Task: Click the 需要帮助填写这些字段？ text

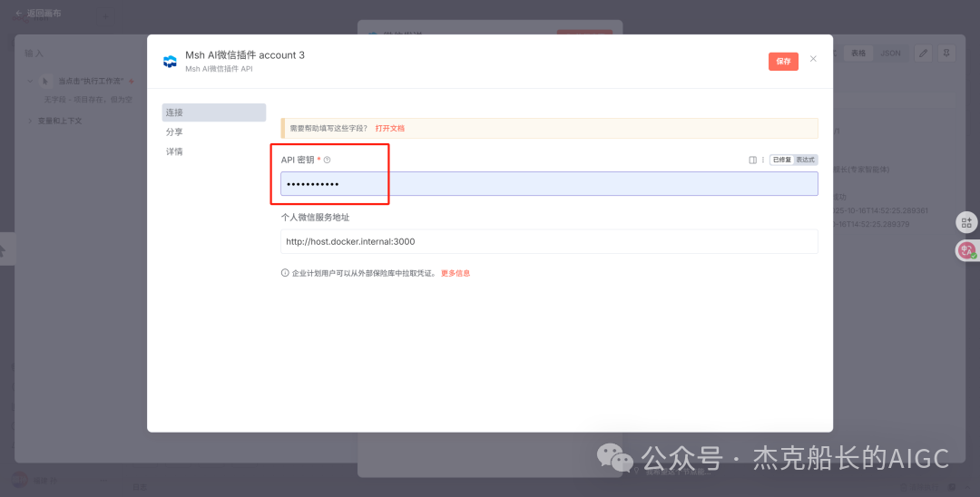Action: click(x=328, y=128)
